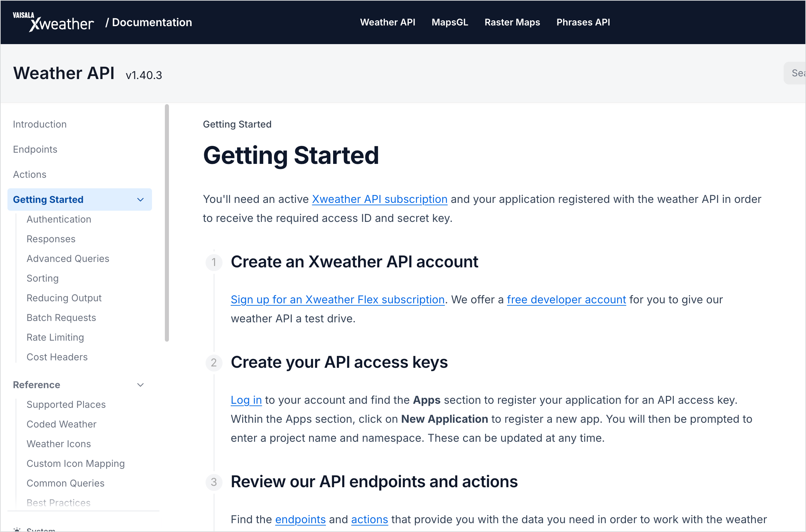806x532 pixels.
Task: Open the Custom Icon Mapping page
Action: coord(75,463)
